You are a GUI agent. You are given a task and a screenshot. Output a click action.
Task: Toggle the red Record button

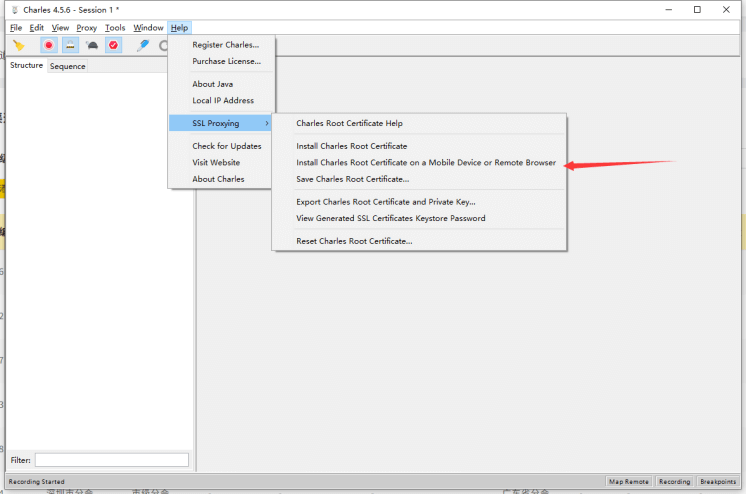(x=49, y=45)
